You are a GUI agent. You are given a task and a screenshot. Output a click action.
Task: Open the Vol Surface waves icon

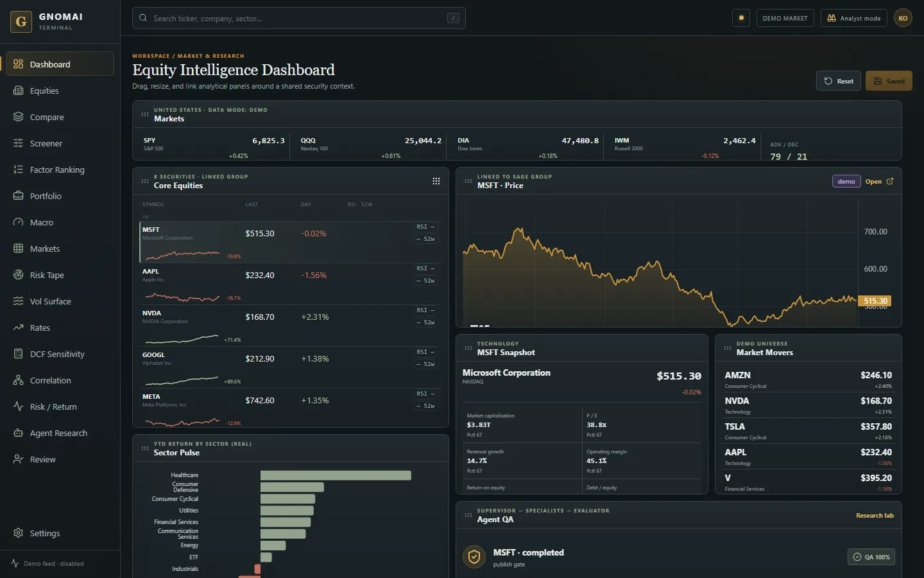click(18, 301)
